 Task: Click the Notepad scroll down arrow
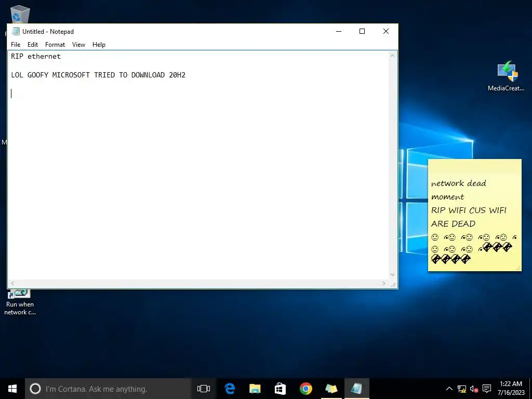point(393,274)
